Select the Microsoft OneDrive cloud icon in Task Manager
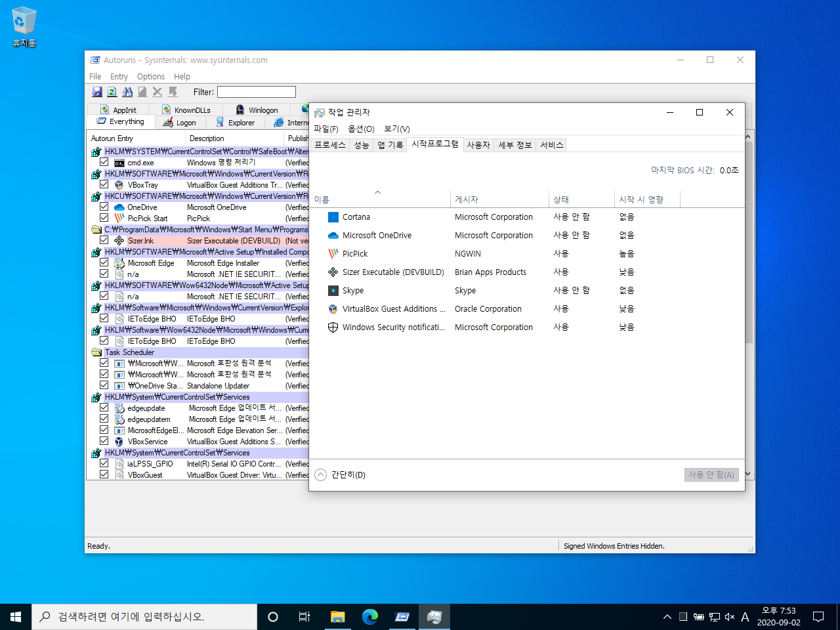The height and width of the screenshot is (630, 840). pyautogui.click(x=333, y=236)
